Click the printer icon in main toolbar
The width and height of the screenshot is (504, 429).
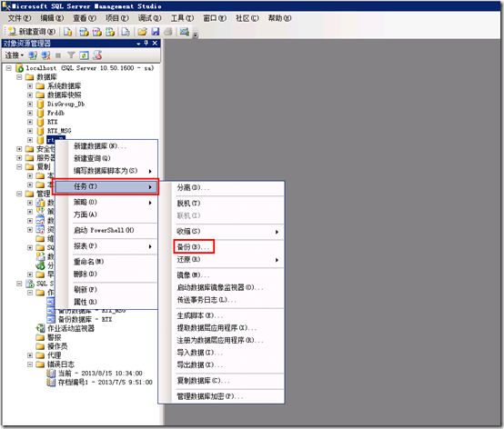click(168, 32)
